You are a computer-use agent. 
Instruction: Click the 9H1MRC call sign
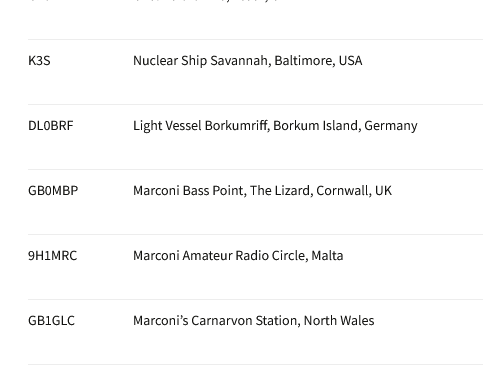point(53,256)
